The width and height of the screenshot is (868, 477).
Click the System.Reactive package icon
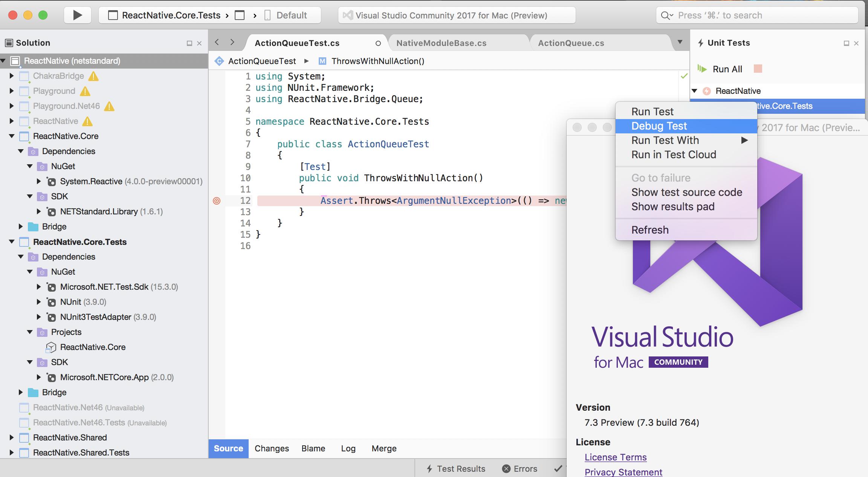51,182
